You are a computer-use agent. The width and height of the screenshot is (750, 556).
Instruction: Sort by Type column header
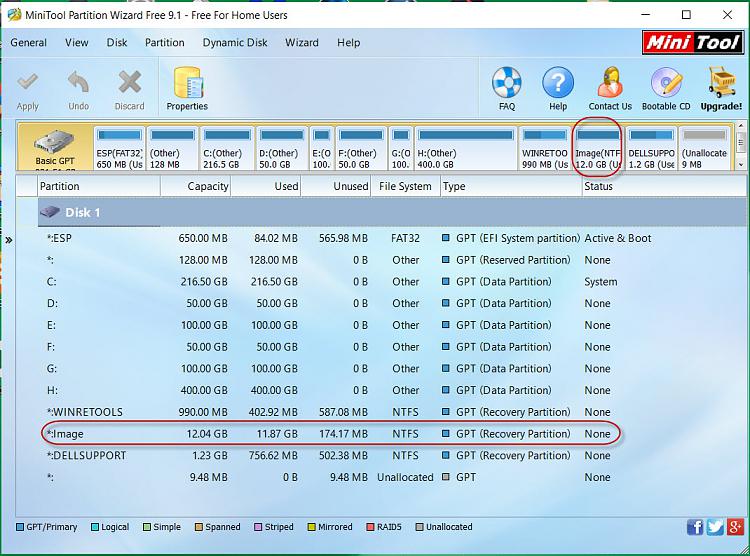pyautogui.click(x=510, y=186)
